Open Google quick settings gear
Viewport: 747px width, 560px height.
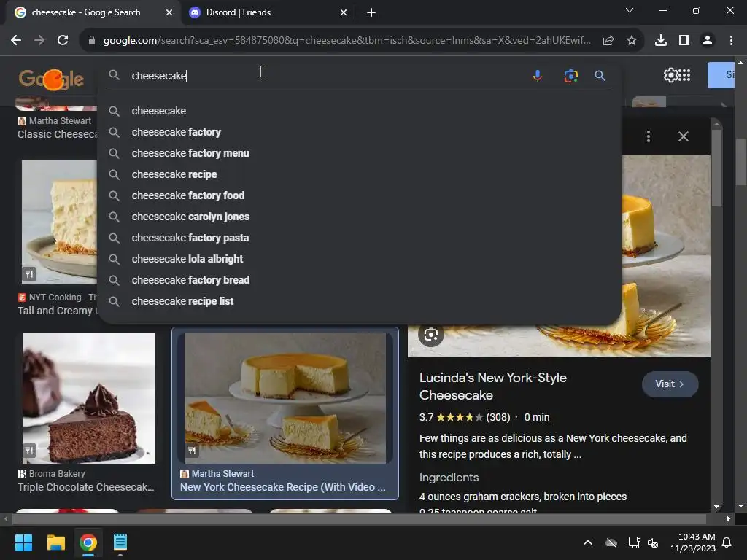coord(671,75)
